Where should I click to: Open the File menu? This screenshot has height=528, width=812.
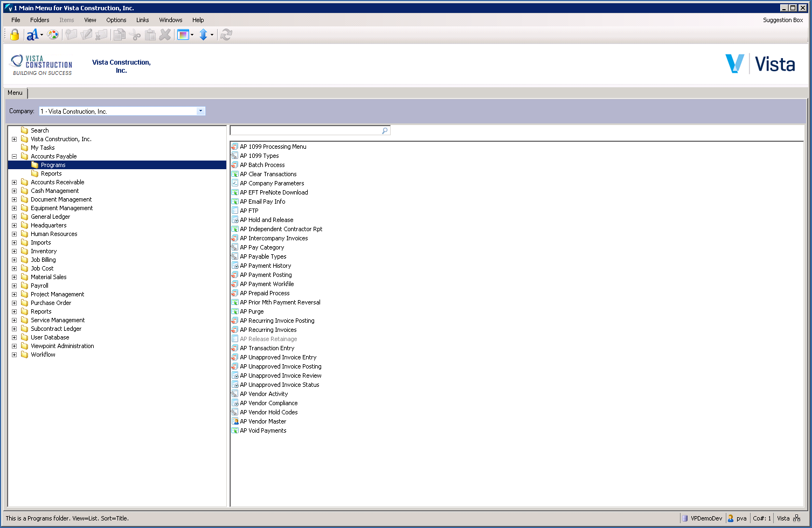pos(16,20)
